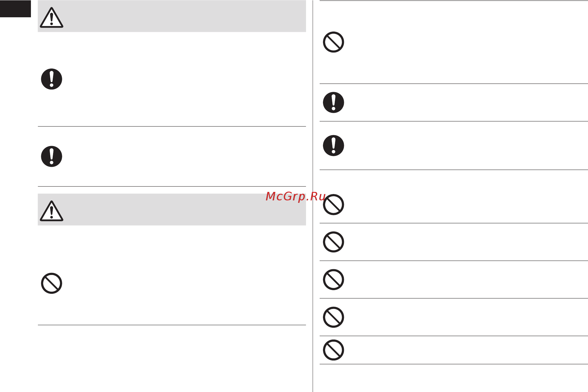
Task: Click the prohibition icon in the left column
Action: [52, 283]
